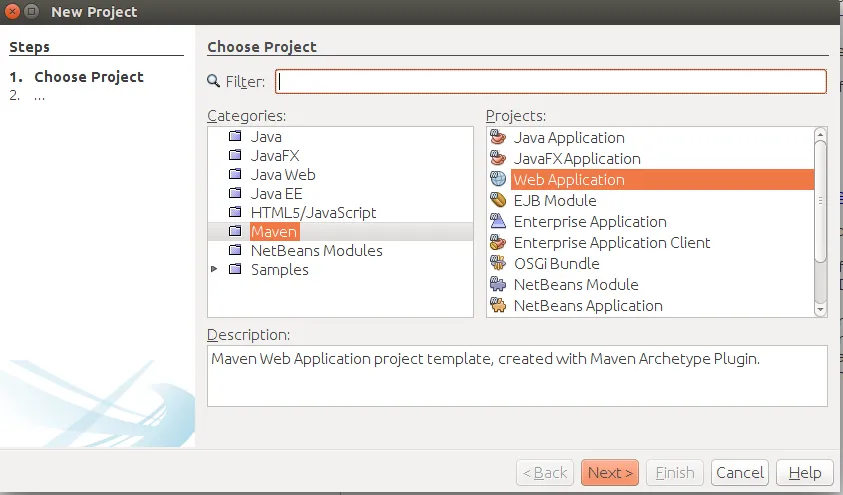This screenshot has height=495, width=843.
Task: Select the OSGi Bundle icon
Action: 498,263
